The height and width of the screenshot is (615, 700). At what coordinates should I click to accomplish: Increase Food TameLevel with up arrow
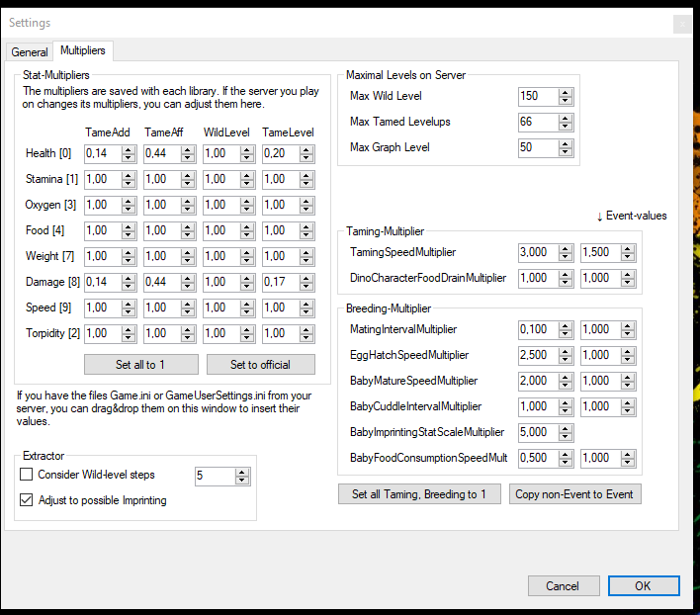click(x=306, y=227)
